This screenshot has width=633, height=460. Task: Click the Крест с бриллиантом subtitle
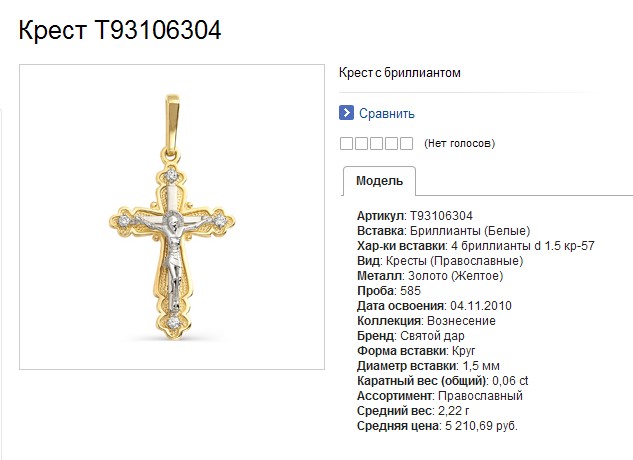point(400,73)
